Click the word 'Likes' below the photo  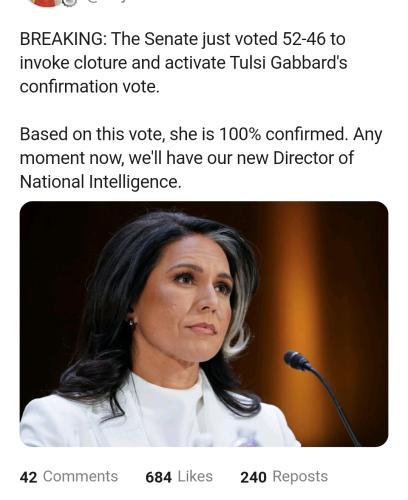195,476
